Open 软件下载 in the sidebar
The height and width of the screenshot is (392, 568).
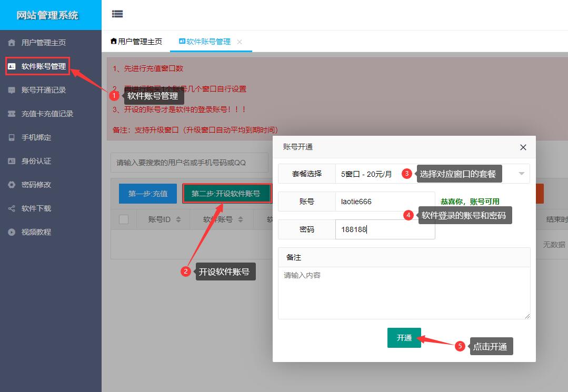36,208
